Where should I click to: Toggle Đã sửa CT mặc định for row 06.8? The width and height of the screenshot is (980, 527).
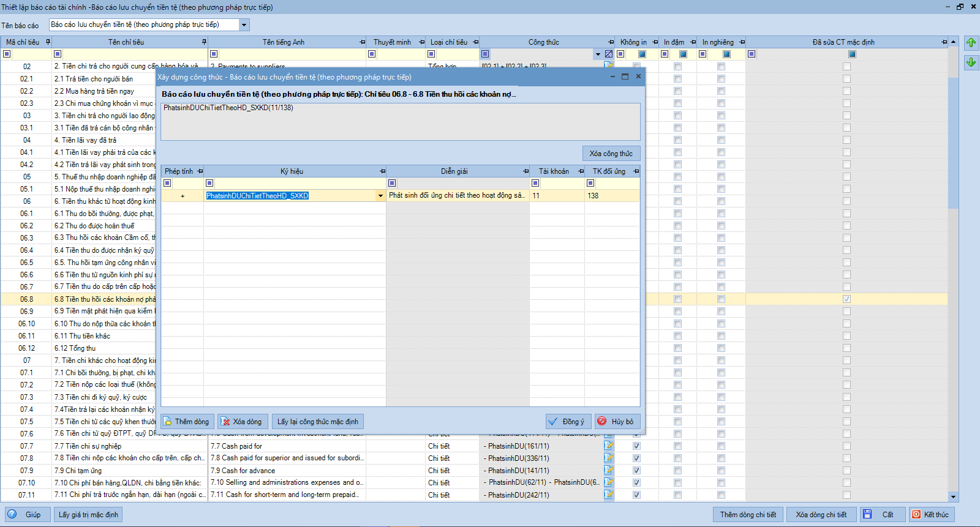click(846, 299)
